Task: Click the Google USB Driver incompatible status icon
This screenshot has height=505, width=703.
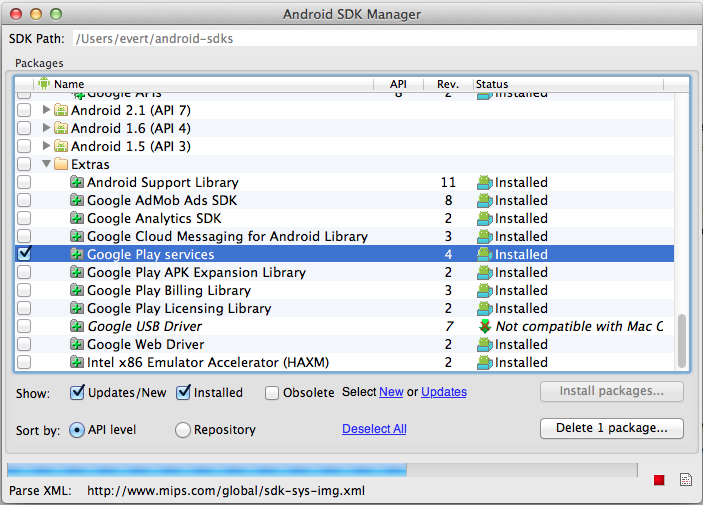Action: (x=485, y=327)
